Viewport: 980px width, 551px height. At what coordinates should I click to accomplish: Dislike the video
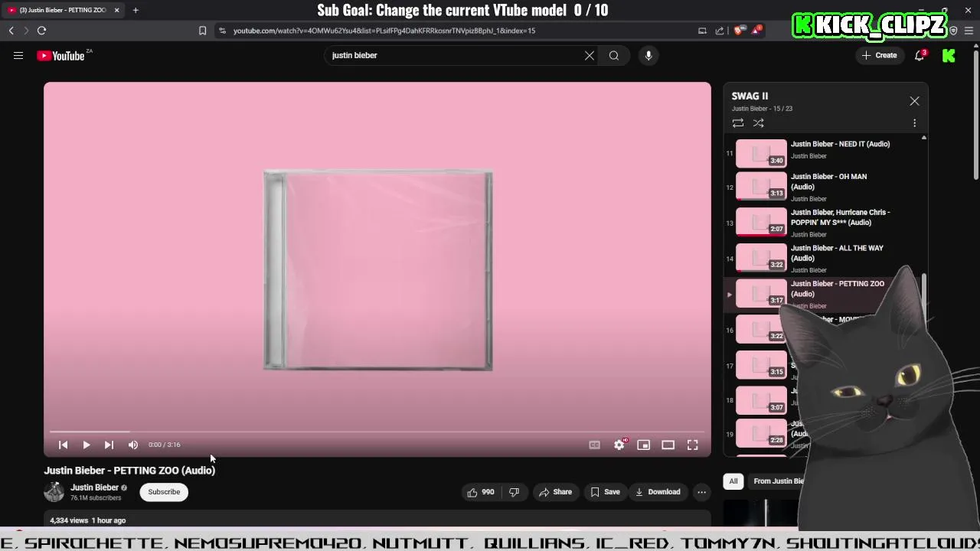[514, 492]
